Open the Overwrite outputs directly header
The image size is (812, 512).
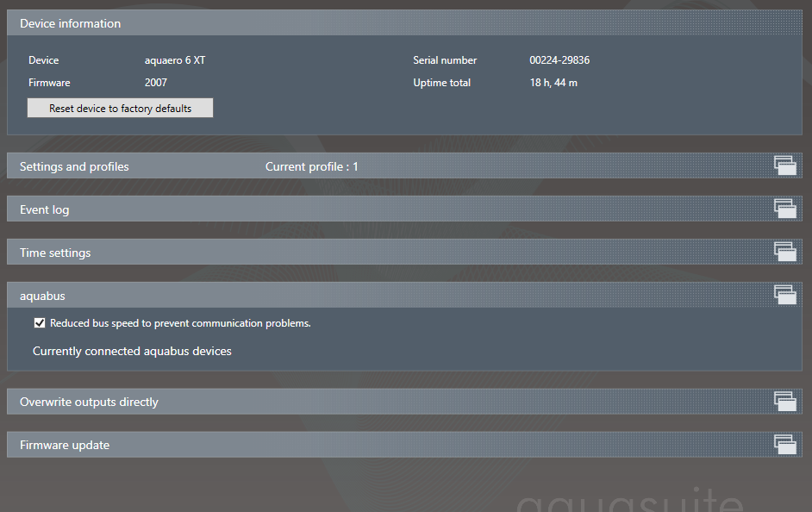pyautogui.click(x=404, y=401)
